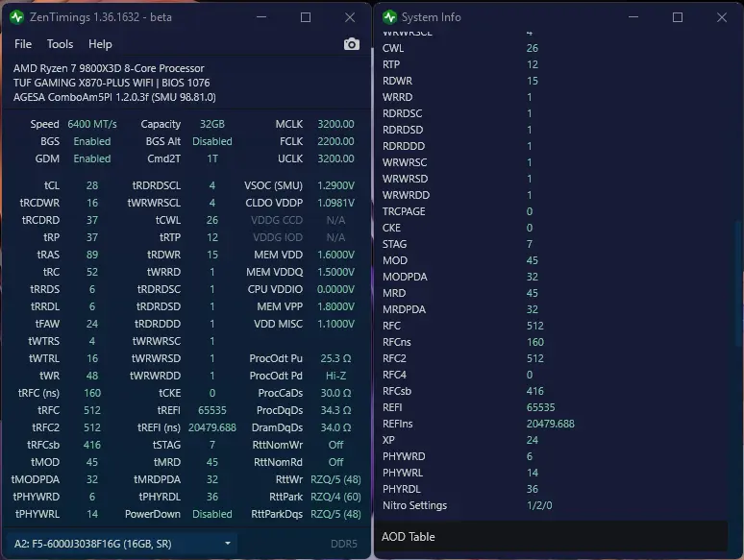
Task: Minimize the System Info window
Action: tap(633, 17)
